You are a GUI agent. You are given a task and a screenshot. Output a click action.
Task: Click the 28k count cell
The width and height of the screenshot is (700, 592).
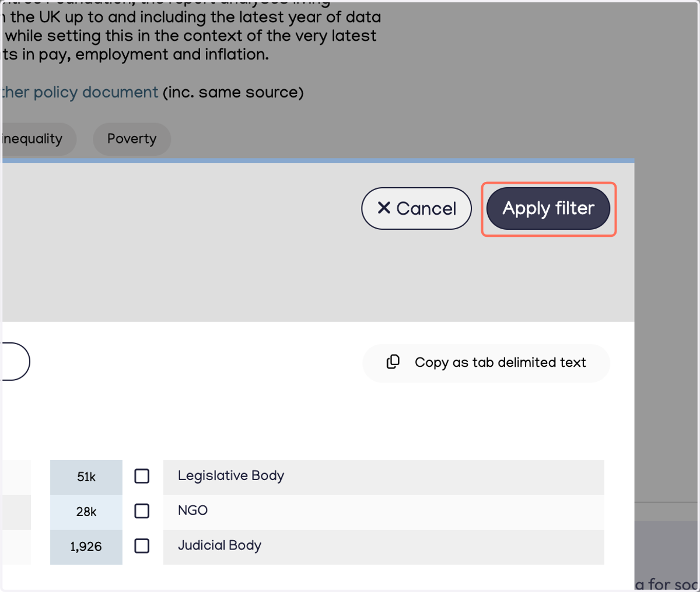point(86,512)
